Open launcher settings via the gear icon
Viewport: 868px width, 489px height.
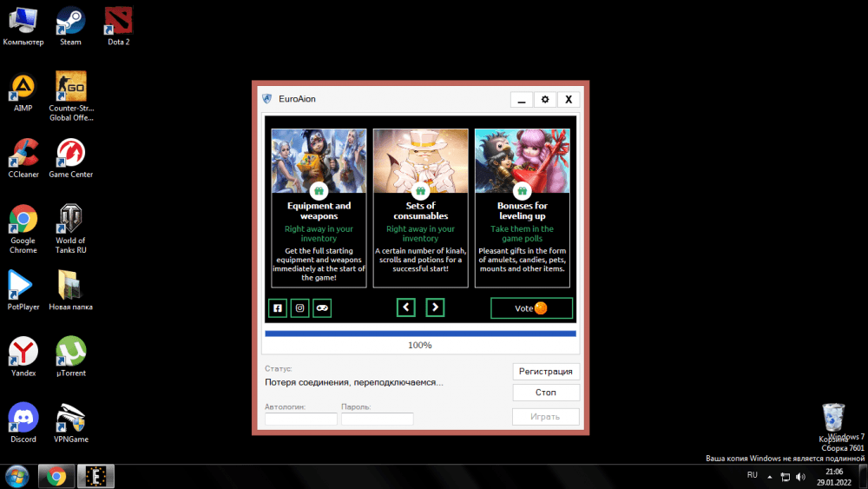coord(545,100)
